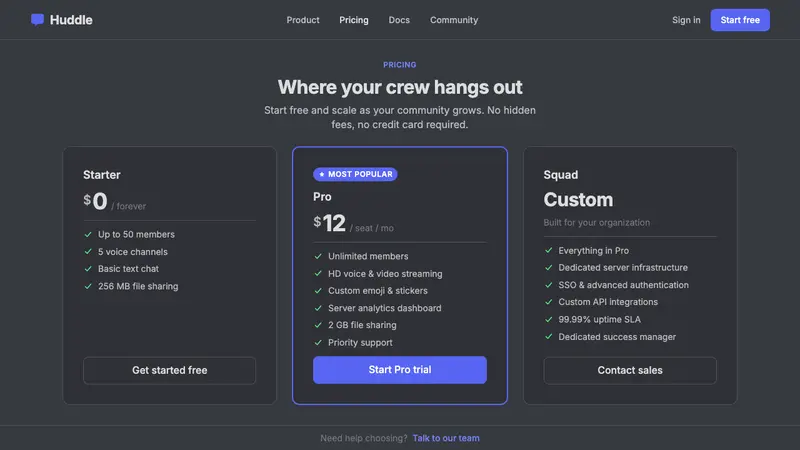Click 'Up to 50 members' feature text

(136, 234)
